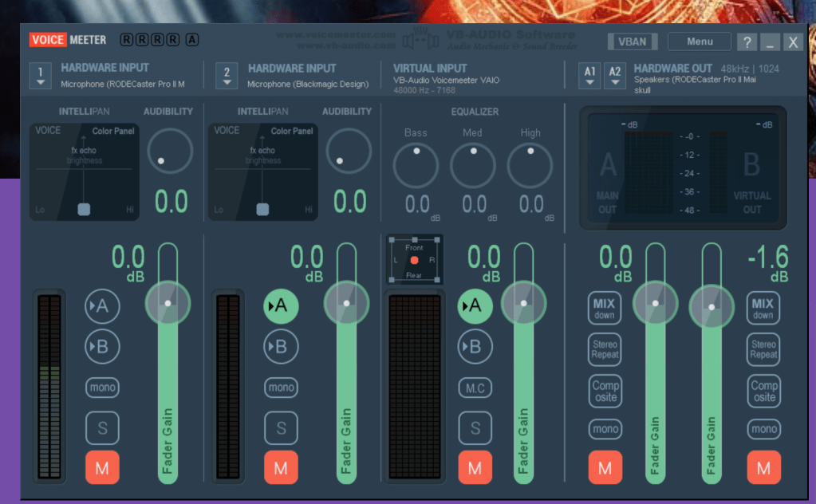Click bus A output Fader Gain knob
Screen dimensions: 816x504
coord(655,303)
